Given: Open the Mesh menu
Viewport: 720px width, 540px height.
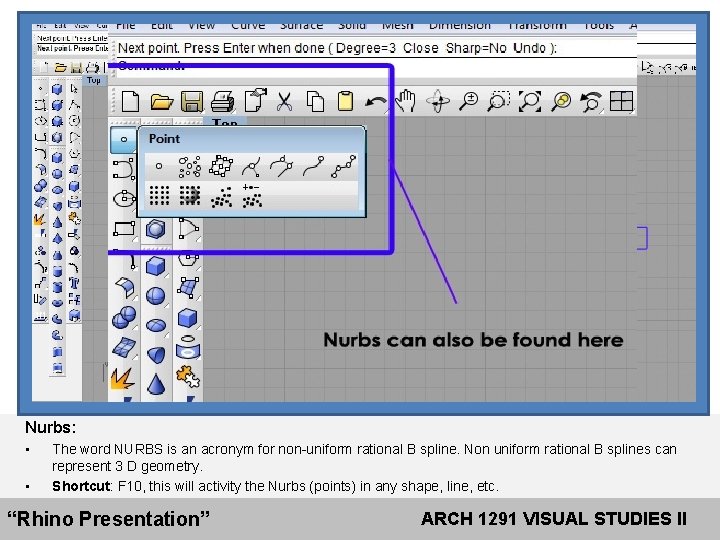Looking at the screenshot, I should click(x=398, y=25).
